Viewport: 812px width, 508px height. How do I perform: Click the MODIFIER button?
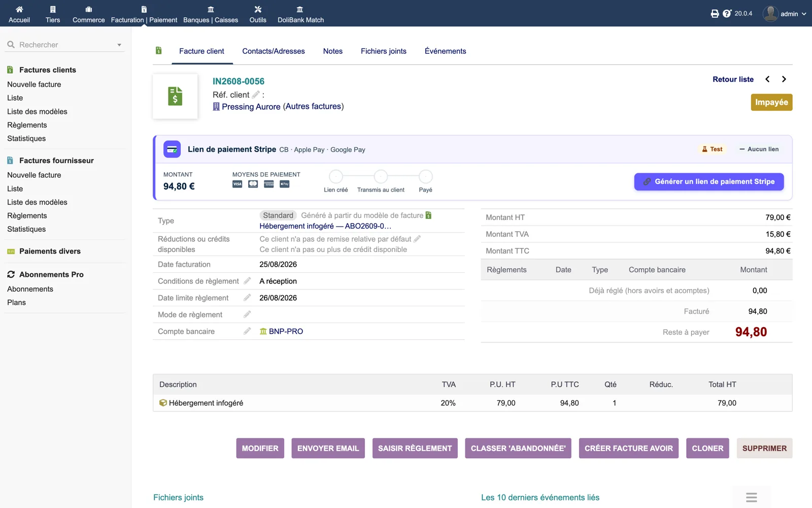point(260,448)
